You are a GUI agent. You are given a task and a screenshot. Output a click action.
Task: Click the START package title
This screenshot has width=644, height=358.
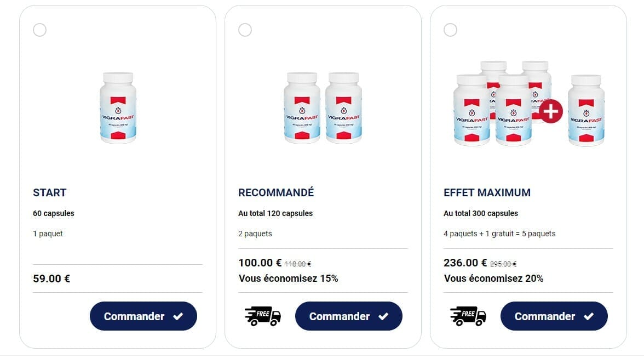(x=50, y=192)
